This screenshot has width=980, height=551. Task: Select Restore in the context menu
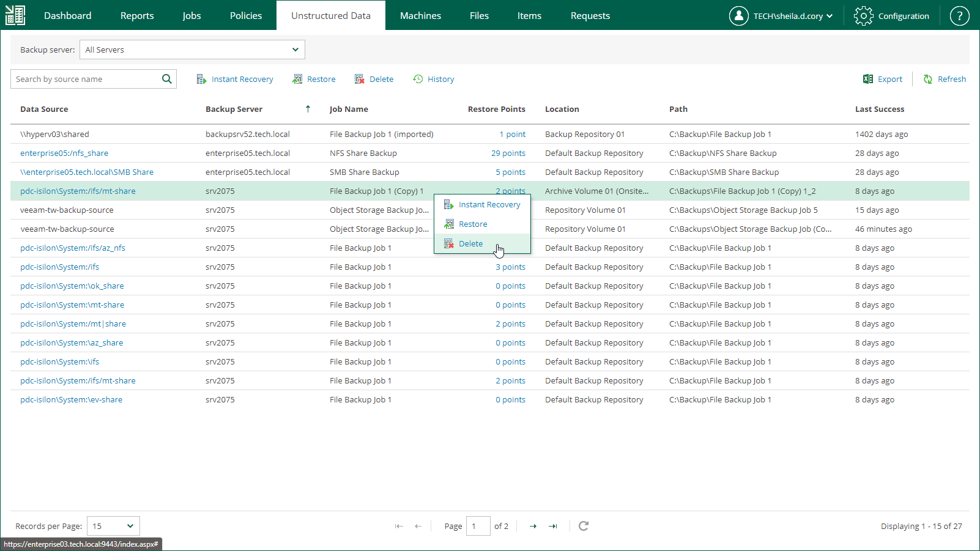coord(473,224)
